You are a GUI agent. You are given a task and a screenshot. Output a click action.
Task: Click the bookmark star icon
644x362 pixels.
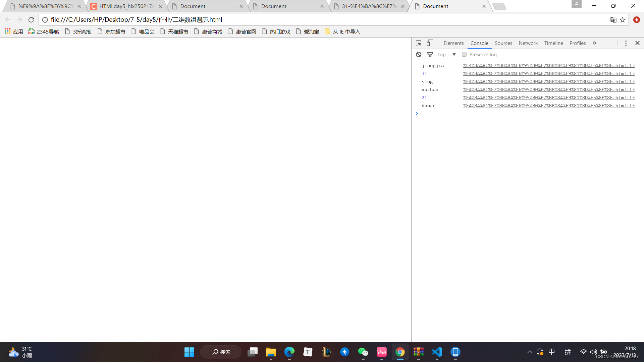pos(623,20)
